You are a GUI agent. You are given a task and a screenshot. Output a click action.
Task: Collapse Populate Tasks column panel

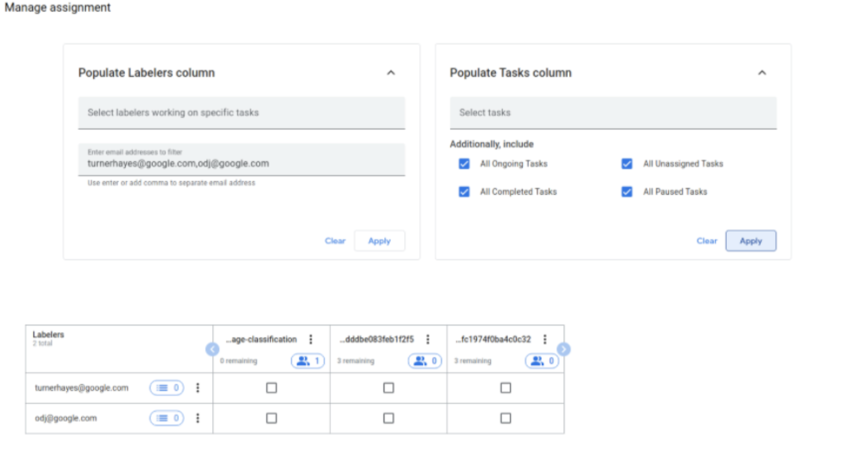click(762, 73)
